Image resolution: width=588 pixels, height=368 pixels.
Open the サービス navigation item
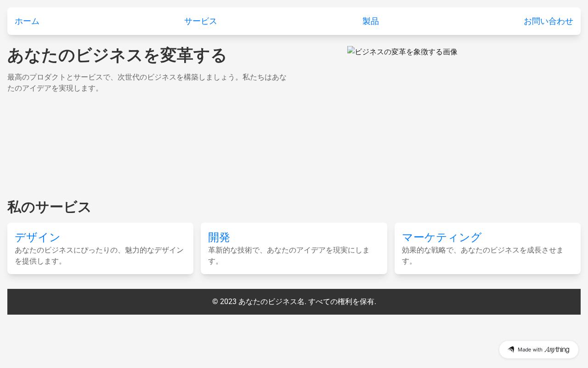[x=200, y=21]
